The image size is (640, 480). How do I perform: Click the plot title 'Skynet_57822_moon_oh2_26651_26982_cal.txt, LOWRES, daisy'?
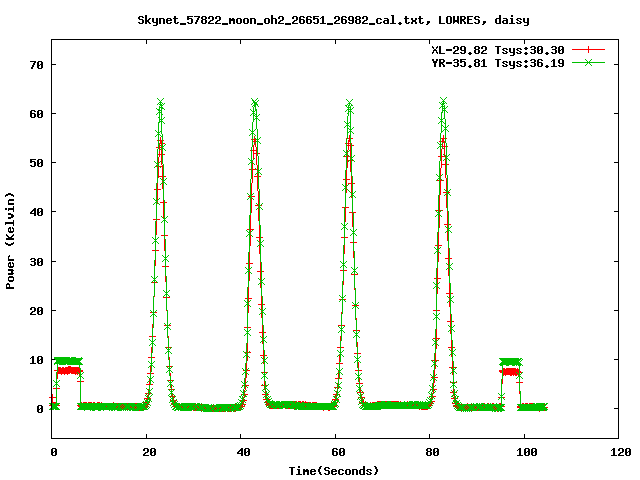[x=333, y=20]
